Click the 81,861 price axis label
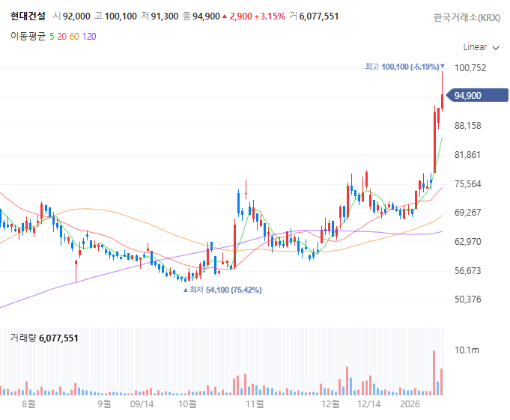 pyautogui.click(x=467, y=155)
